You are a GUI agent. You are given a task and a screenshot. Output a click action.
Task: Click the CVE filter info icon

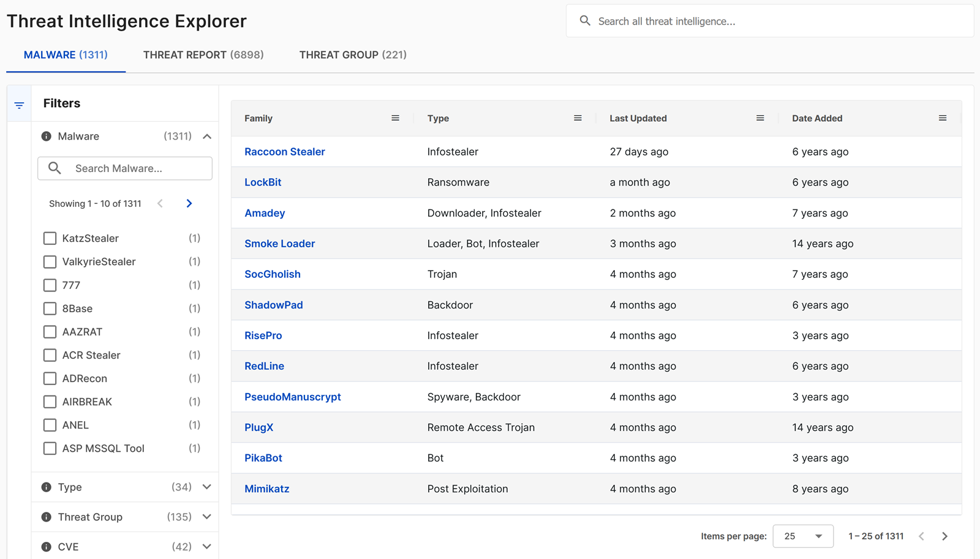pyautogui.click(x=47, y=547)
